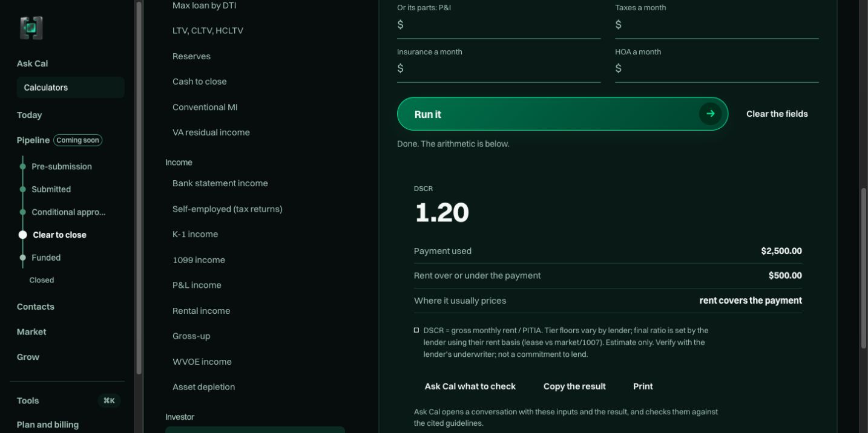Click the calculator list scrollbar

139,187
